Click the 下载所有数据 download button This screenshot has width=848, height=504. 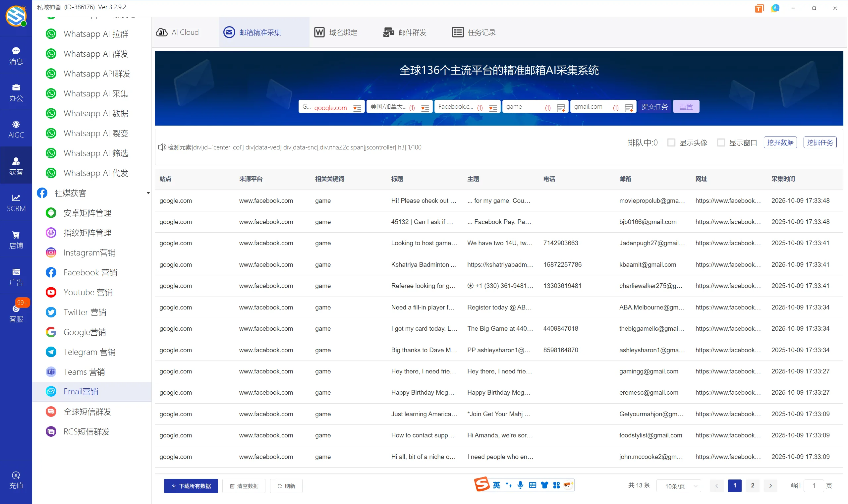pyautogui.click(x=191, y=486)
